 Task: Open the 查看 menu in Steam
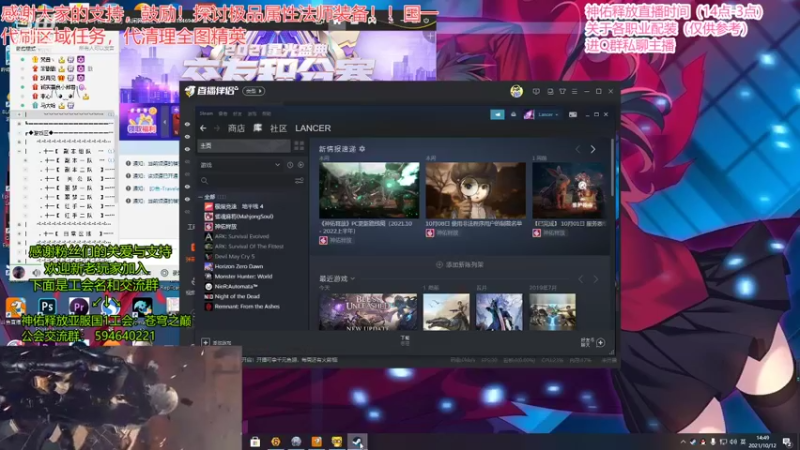pyautogui.click(x=223, y=113)
